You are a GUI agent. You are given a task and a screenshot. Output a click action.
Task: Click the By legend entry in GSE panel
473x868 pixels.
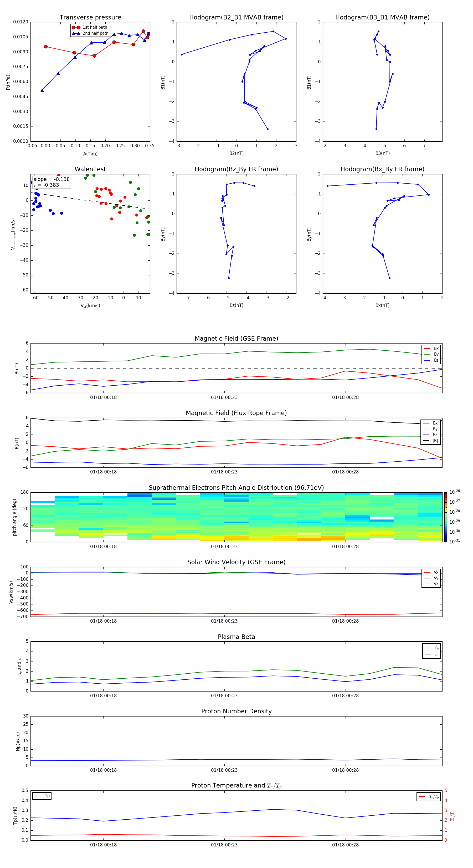point(431,354)
